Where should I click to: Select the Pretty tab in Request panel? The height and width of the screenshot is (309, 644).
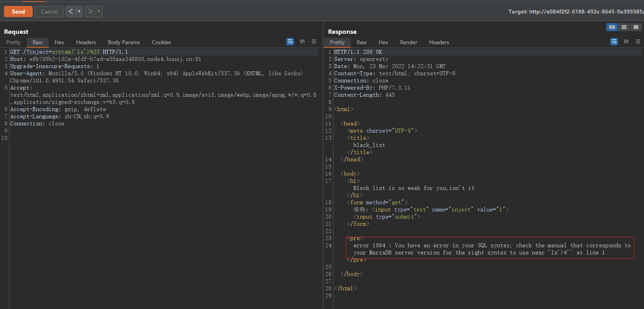point(13,42)
